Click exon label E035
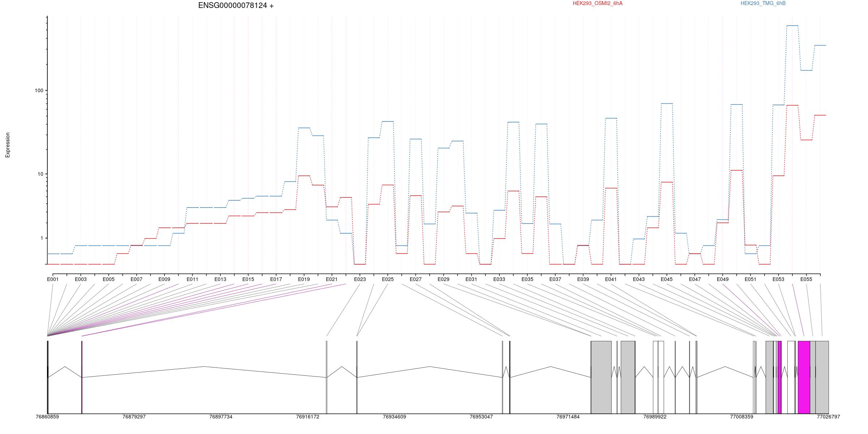The width and height of the screenshot is (868, 434). click(527, 279)
